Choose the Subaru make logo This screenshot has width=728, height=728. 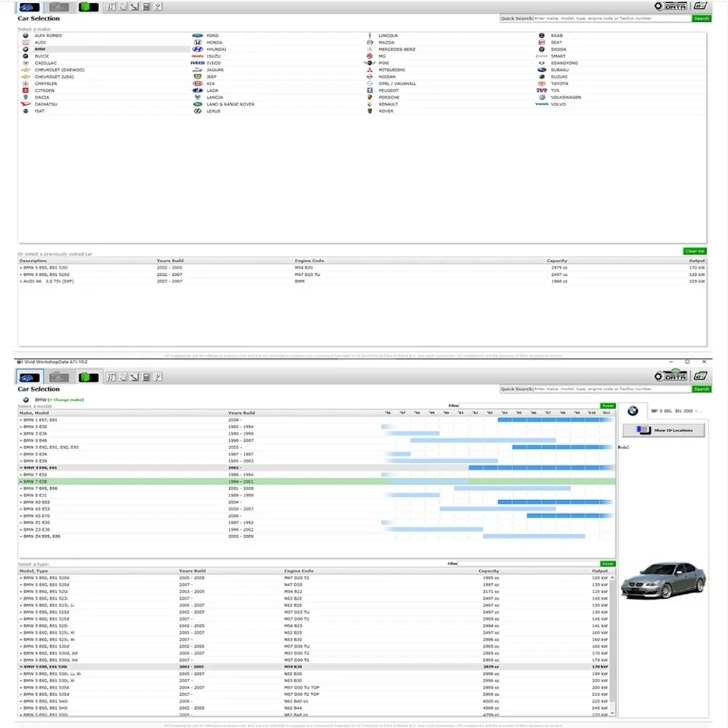[x=542, y=70]
